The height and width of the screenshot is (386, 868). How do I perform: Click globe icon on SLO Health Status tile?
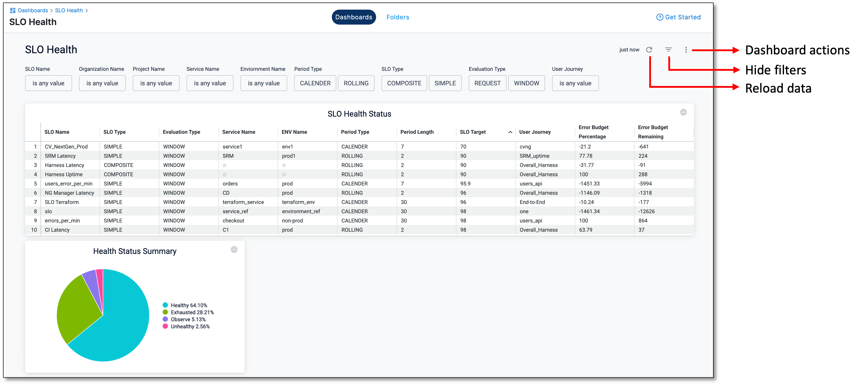click(x=683, y=112)
